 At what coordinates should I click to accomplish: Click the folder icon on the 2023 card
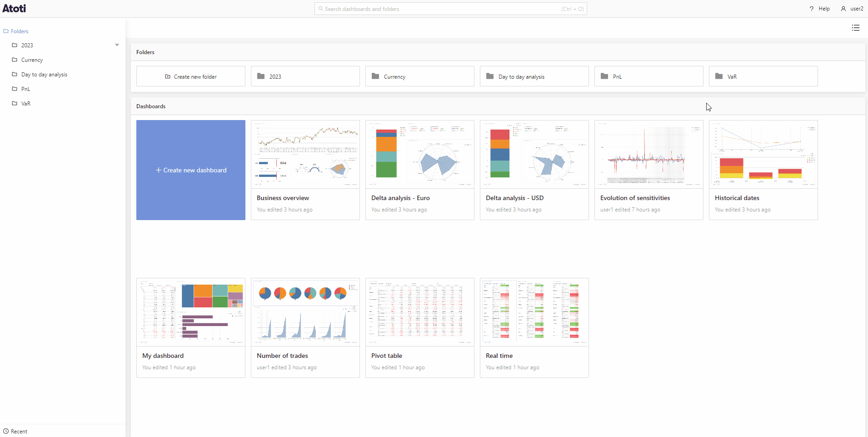pos(261,76)
